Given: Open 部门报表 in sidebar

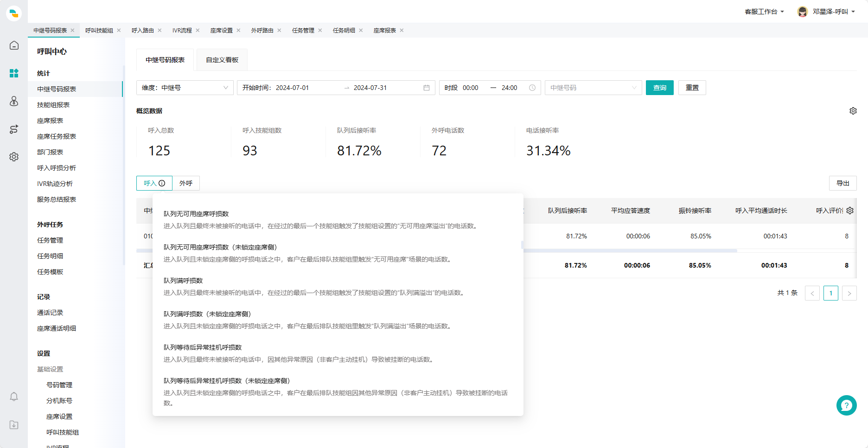Looking at the screenshot, I should tap(50, 152).
